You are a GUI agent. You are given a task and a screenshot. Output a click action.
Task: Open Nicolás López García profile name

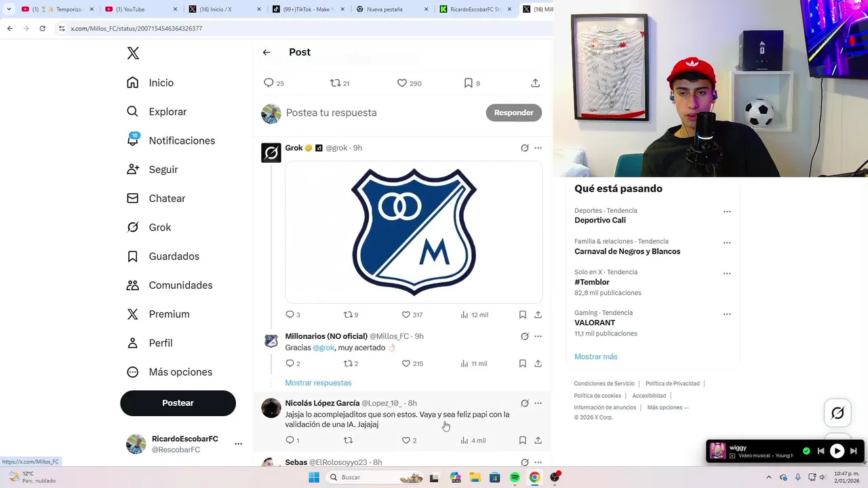point(322,403)
